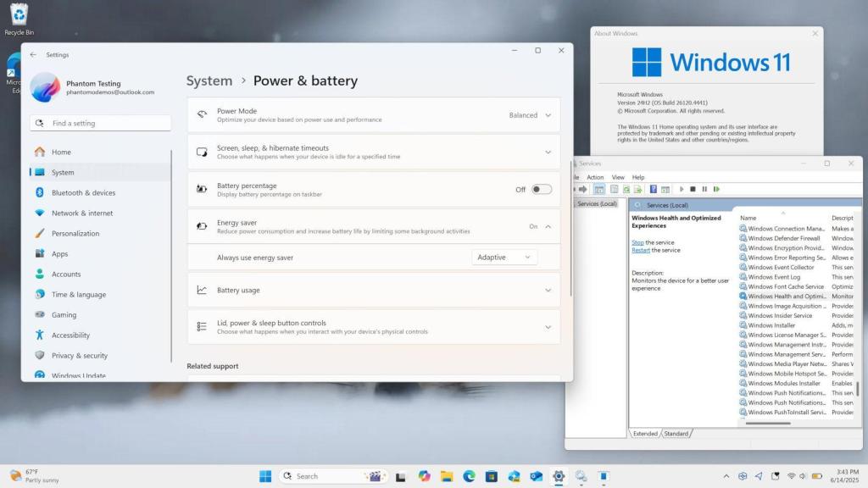Click the Help question mark icon in Services
This screenshot has width=868, height=488.
pyautogui.click(x=653, y=189)
